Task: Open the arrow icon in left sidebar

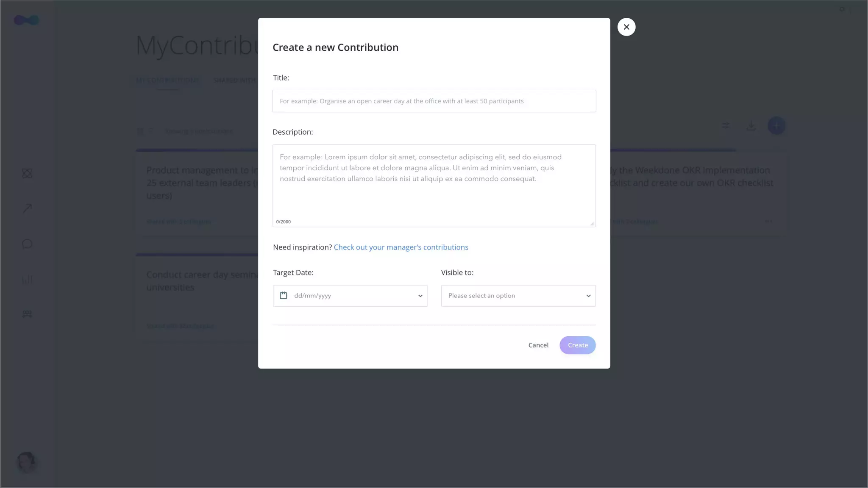Action: click(x=27, y=208)
